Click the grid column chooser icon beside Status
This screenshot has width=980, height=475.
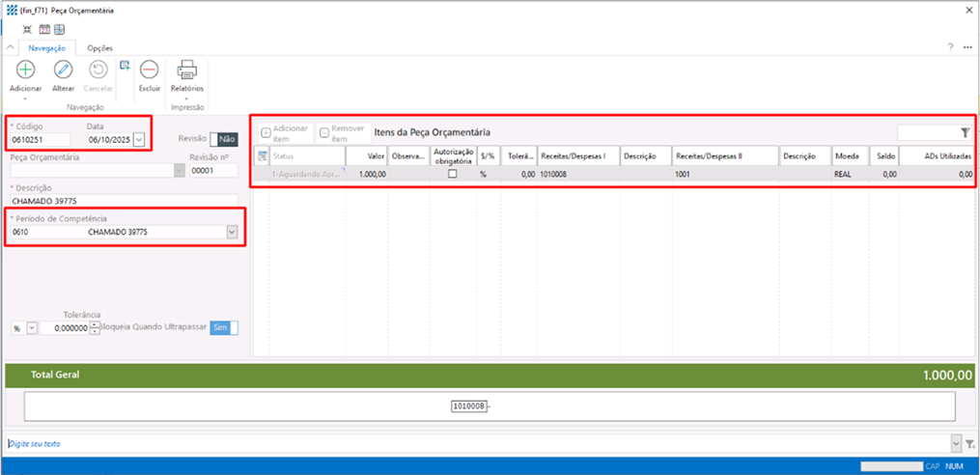(261, 155)
